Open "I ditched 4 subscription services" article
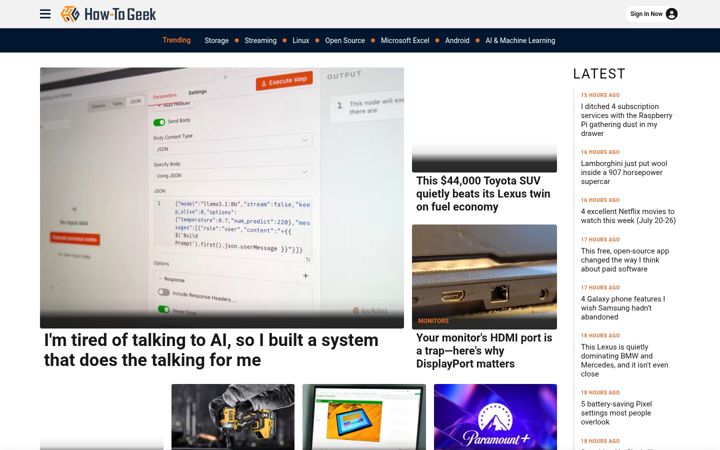 (x=626, y=120)
